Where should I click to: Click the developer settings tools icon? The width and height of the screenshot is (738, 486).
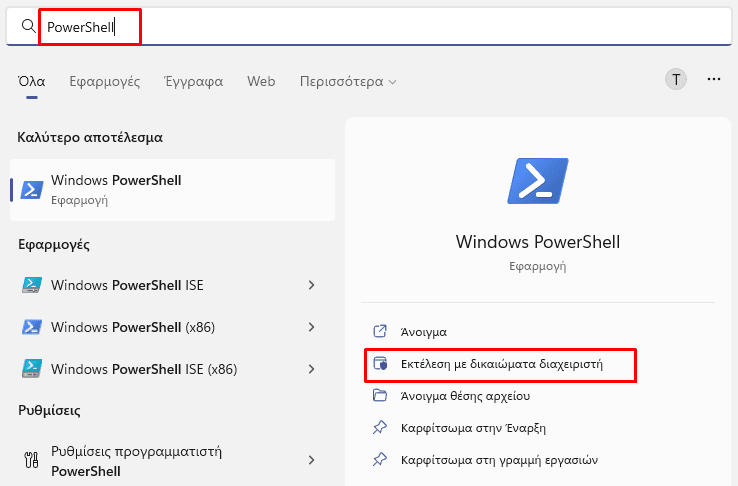[x=32, y=460]
